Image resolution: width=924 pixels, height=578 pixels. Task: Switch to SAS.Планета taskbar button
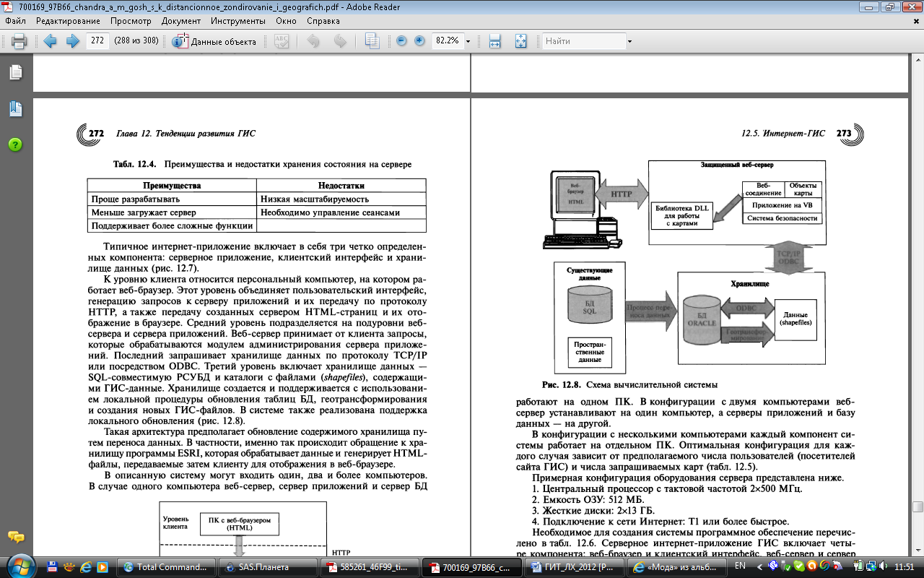point(269,567)
